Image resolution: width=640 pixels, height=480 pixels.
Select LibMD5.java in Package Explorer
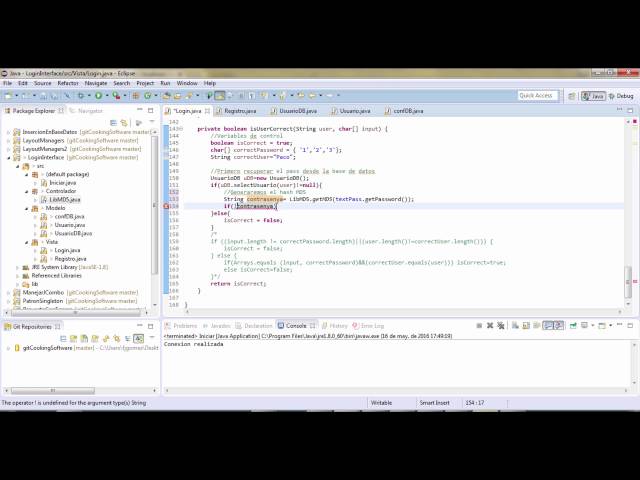(64, 200)
